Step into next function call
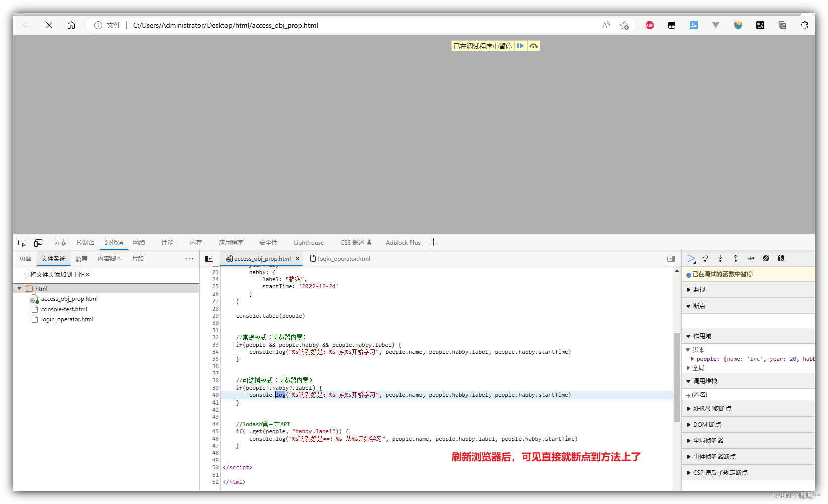The image size is (828, 504). [x=720, y=258]
